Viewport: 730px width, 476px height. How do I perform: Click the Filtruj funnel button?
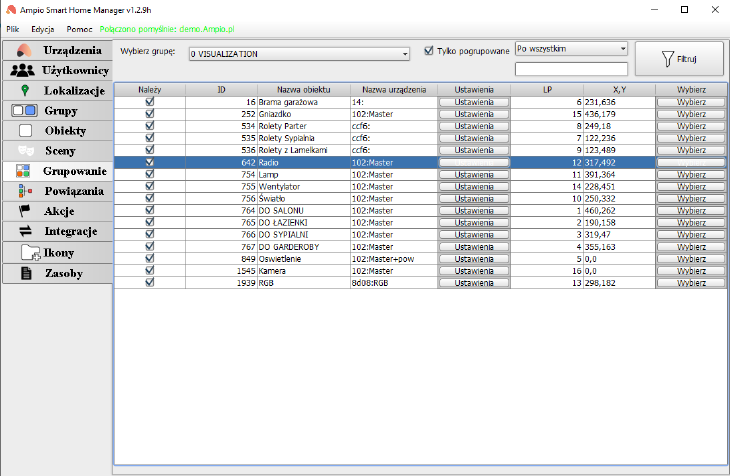tap(679, 59)
